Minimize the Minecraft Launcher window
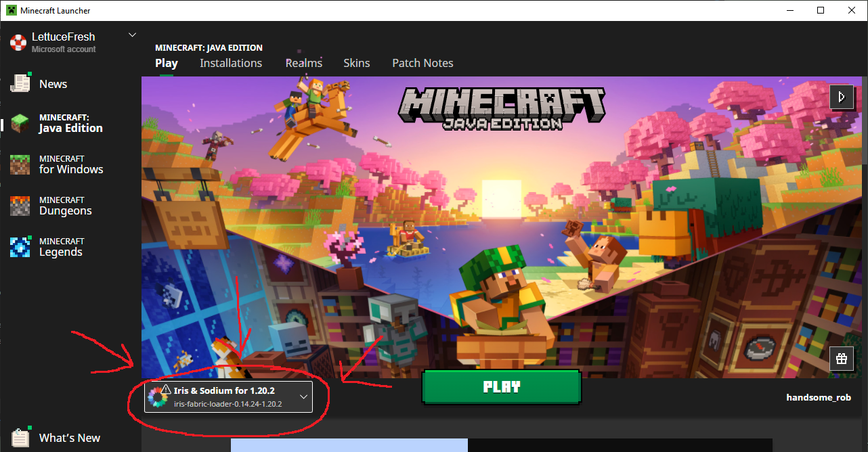 [789, 10]
